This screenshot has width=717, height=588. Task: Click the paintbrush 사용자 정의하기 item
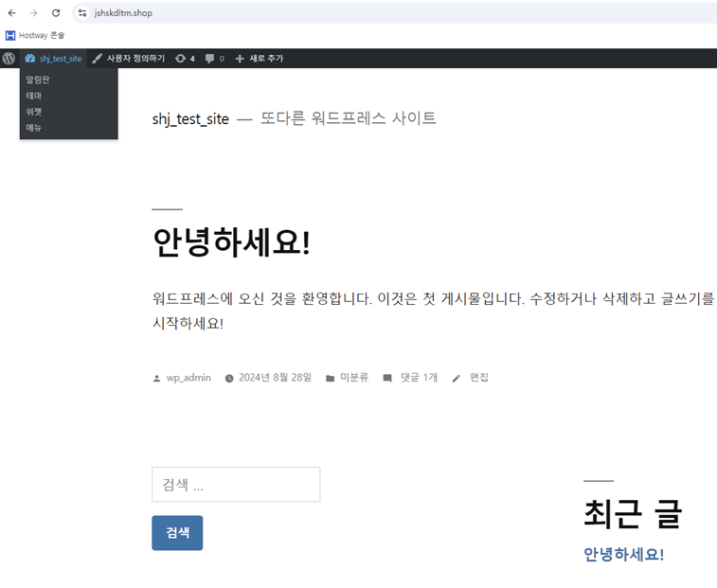[x=128, y=59]
